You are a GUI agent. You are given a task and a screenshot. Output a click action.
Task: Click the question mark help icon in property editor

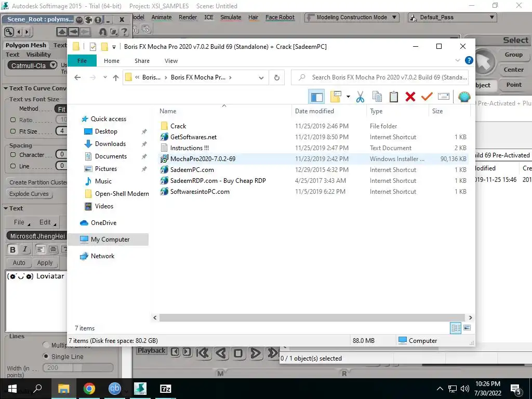tap(125, 32)
